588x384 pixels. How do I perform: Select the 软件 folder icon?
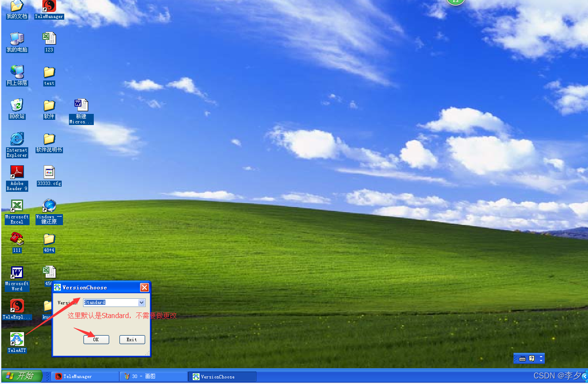tap(49, 109)
